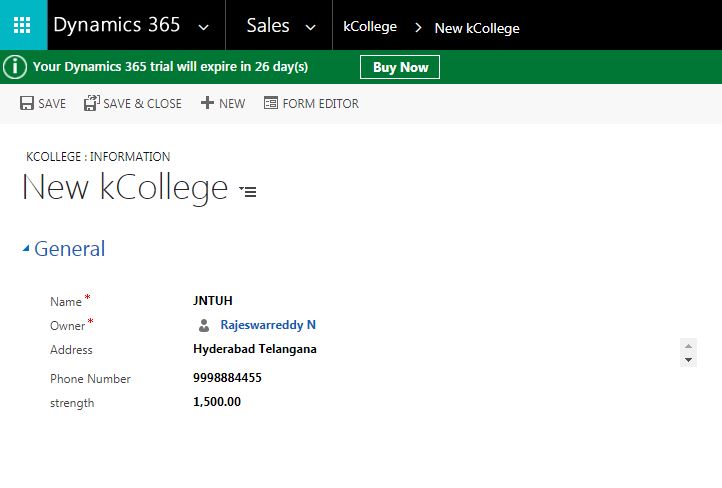Open the Form Editor icon
The height and width of the screenshot is (488, 722).
coord(271,103)
